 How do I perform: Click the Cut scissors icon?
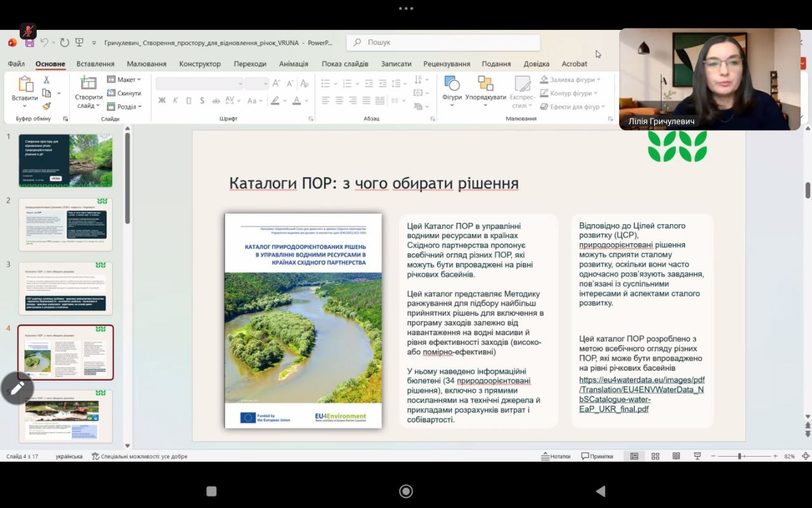[x=46, y=80]
